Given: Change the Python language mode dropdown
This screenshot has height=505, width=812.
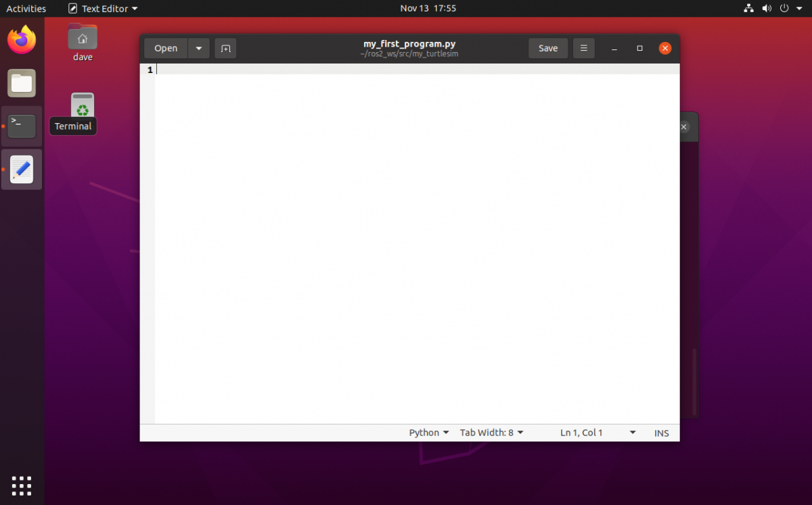Looking at the screenshot, I should click(x=428, y=432).
